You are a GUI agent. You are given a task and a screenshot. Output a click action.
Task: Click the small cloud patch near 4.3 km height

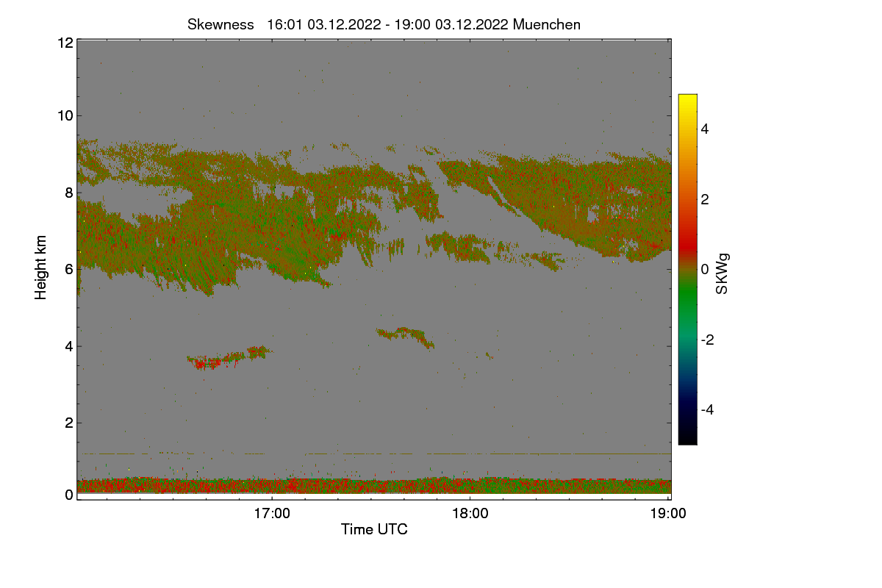(406, 337)
